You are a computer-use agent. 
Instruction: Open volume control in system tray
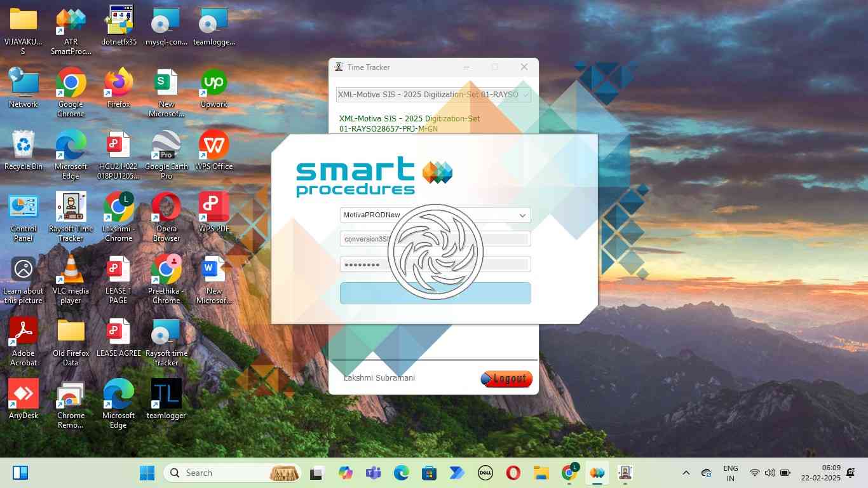770,473
